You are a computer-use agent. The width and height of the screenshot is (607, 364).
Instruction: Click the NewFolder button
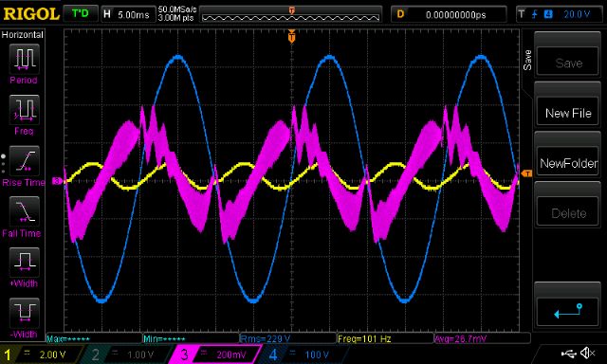pos(568,163)
